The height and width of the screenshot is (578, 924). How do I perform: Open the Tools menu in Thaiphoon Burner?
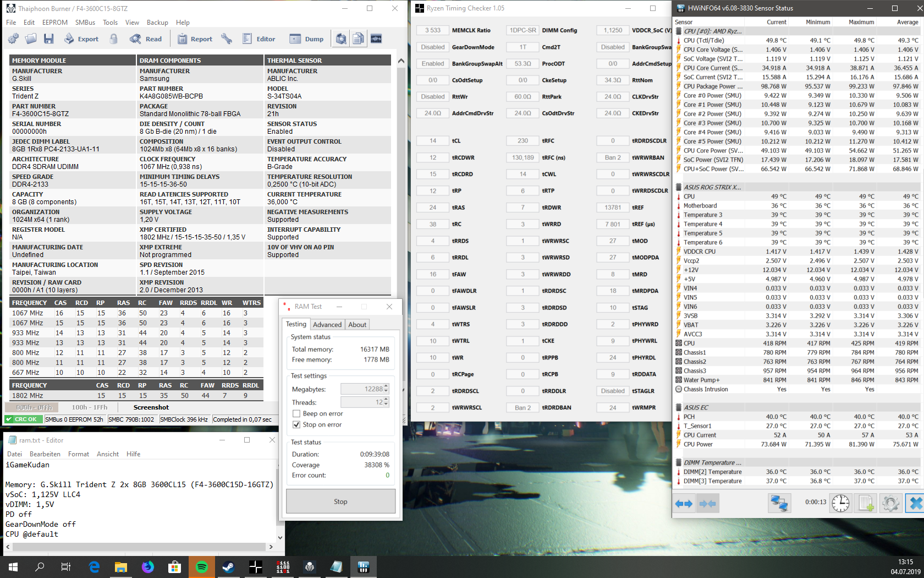(111, 23)
